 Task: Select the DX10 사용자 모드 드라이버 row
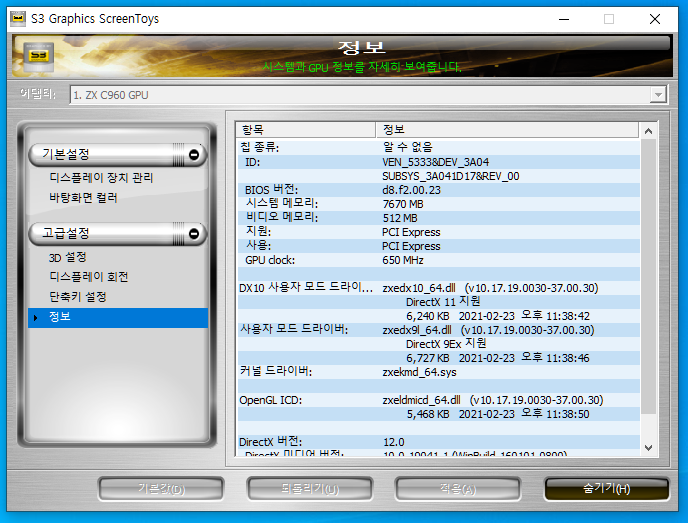click(x=438, y=288)
